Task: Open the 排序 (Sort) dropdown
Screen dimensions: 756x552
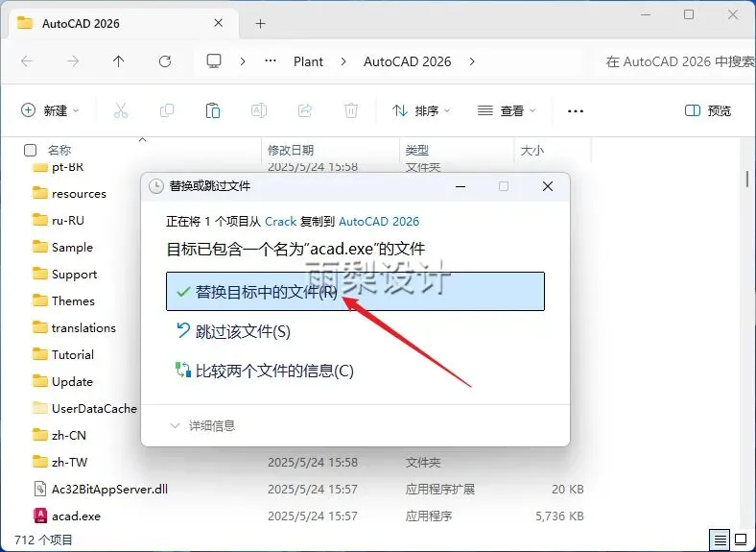Action: click(x=421, y=110)
